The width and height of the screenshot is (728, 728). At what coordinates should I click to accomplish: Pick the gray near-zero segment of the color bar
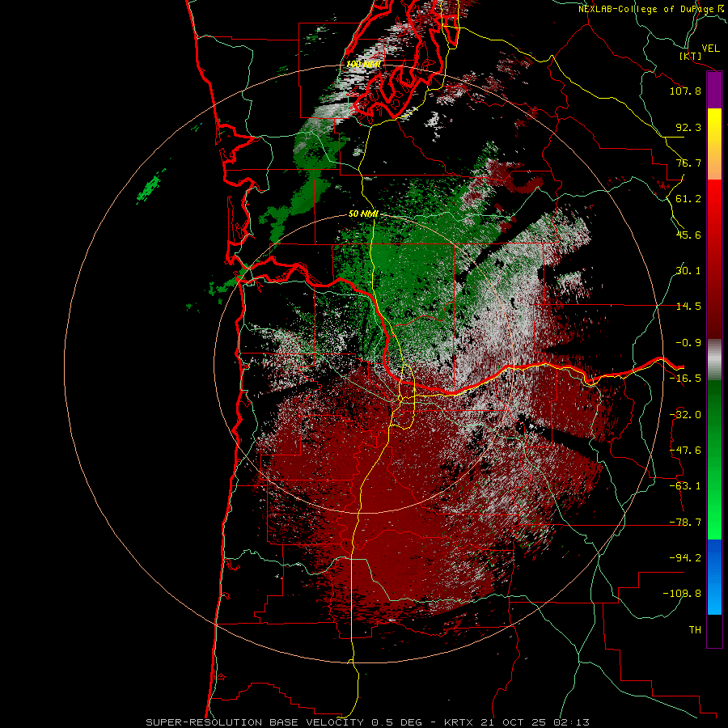pyautogui.click(x=714, y=359)
